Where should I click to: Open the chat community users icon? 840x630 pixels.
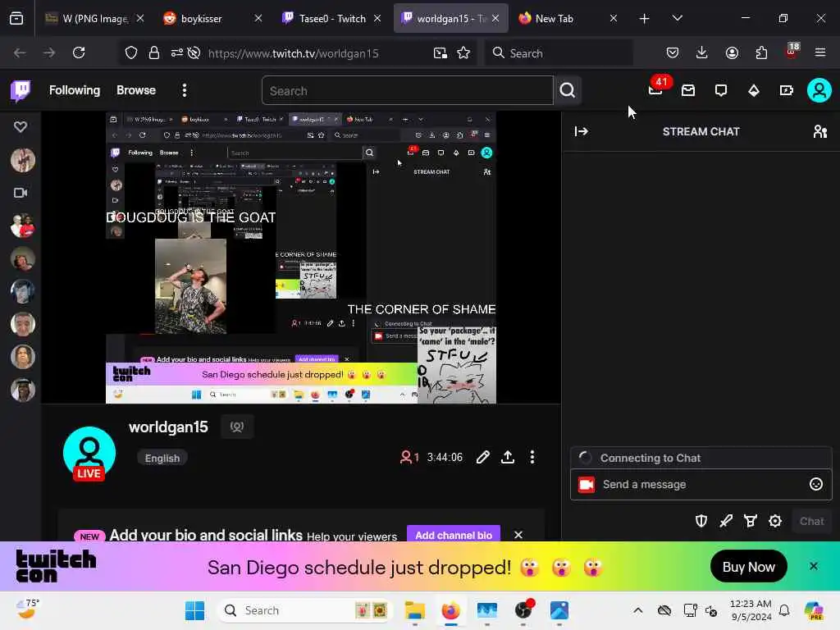coord(819,131)
